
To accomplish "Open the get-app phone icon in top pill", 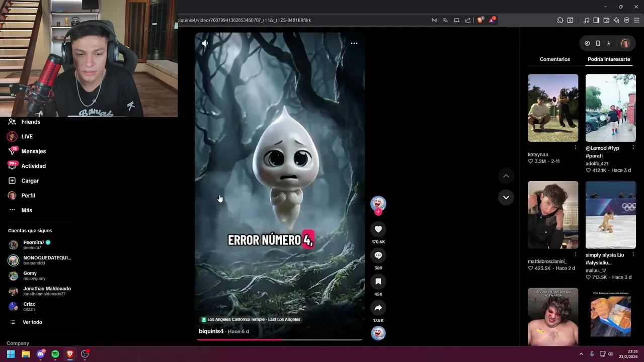I will click(598, 43).
